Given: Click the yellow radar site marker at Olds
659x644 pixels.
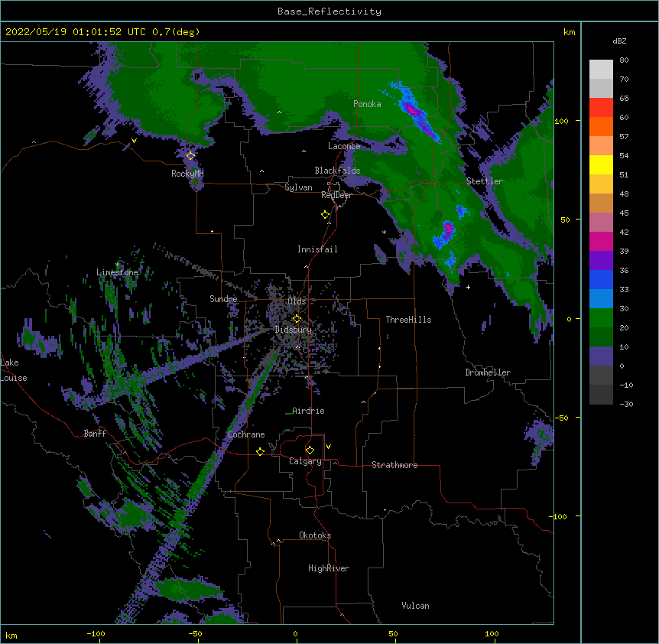Looking at the screenshot, I should point(297,318).
